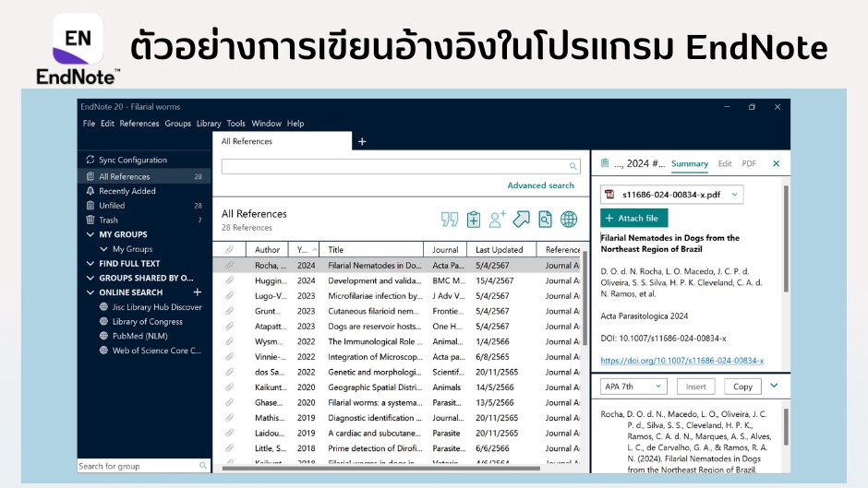Close the reference summary panel
This screenshot has width=868, height=488.
776,163
